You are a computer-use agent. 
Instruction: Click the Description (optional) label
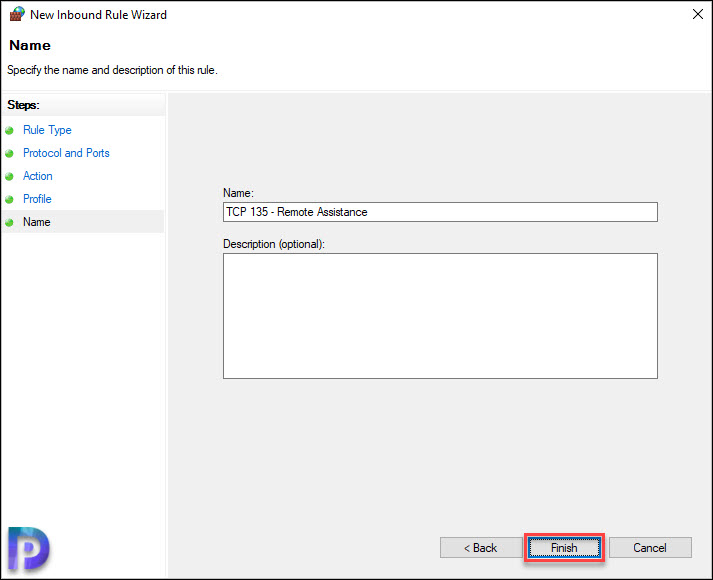[274, 244]
